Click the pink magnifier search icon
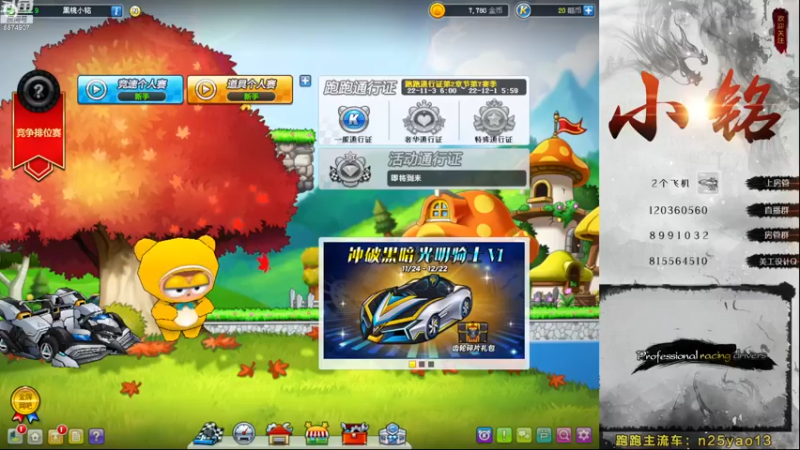Viewport: 800px width, 450px height. pos(564,435)
